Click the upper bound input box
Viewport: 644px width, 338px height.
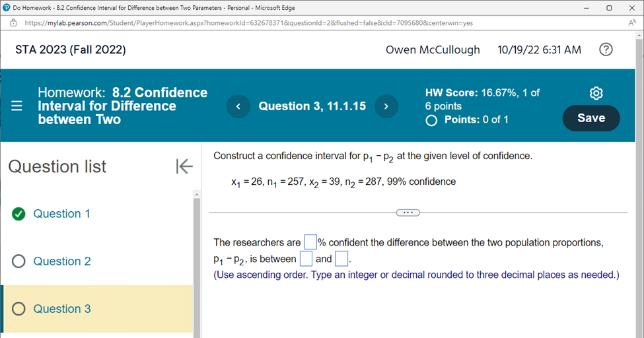pyautogui.click(x=341, y=259)
